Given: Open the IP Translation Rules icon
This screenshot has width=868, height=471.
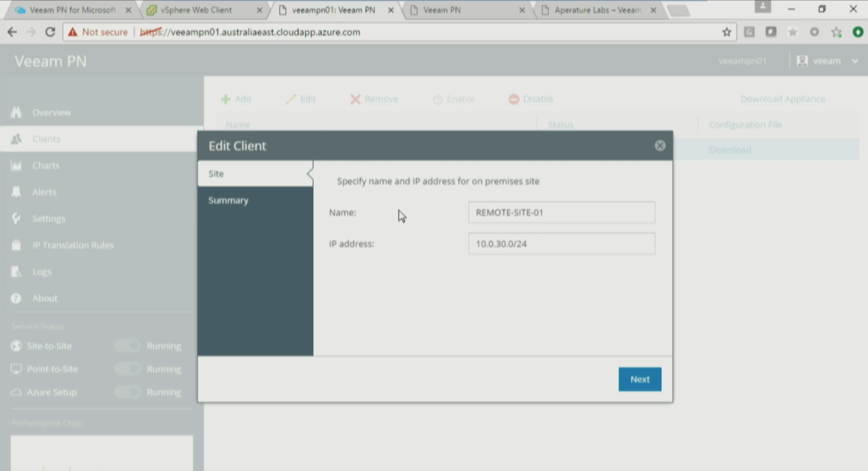Looking at the screenshot, I should point(17,245).
